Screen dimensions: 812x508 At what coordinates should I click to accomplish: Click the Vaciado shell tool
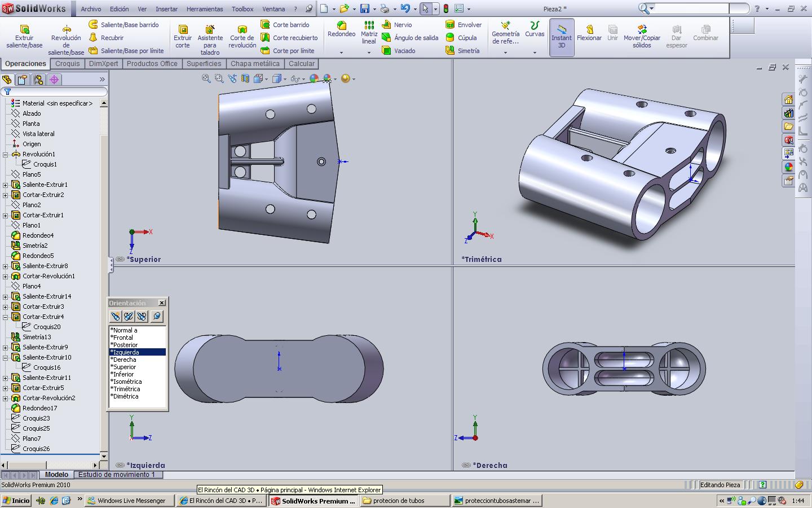coord(399,51)
